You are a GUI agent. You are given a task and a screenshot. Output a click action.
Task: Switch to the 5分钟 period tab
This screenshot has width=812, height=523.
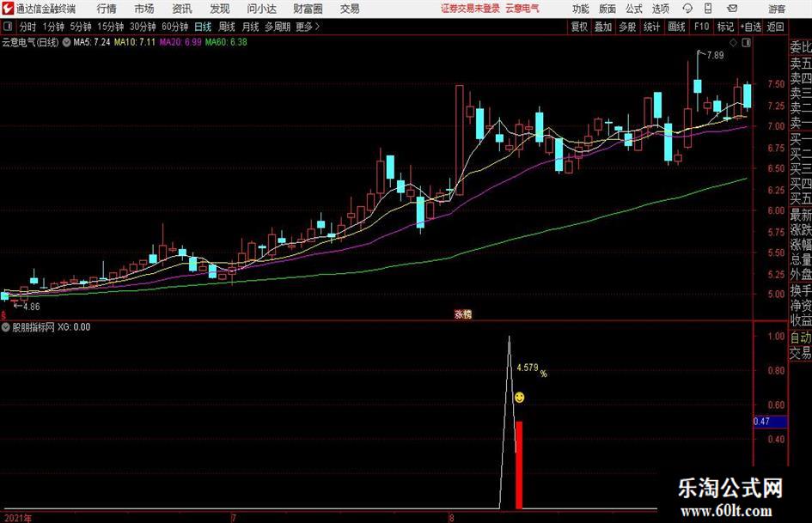[x=81, y=27]
